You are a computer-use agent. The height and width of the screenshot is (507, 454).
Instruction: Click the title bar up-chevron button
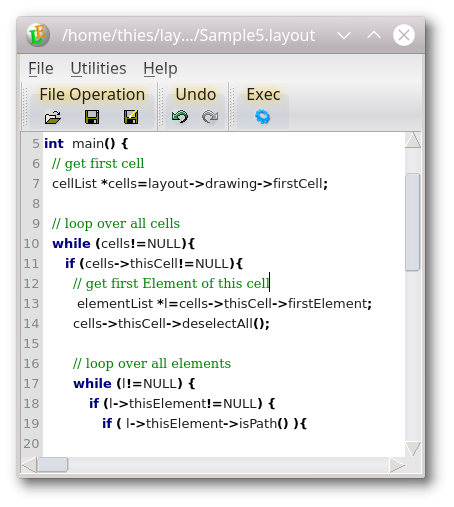[x=374, y=35]
